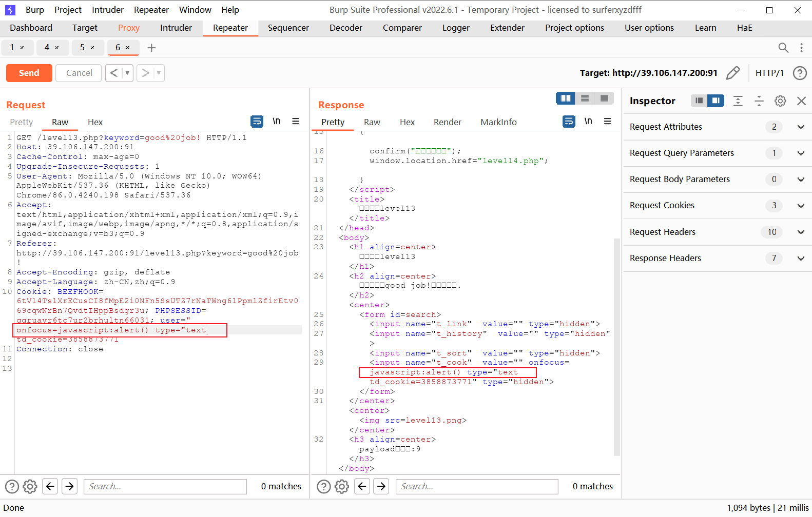Open Inspector settings gear

tap(780, 101)
